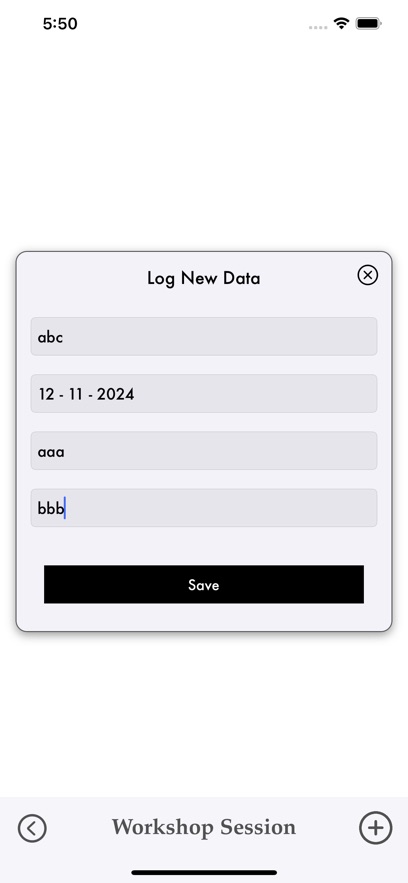Save the new data entry
This screenshot has height=883, width=408.
pyautogui.click(x=204, y=585)
